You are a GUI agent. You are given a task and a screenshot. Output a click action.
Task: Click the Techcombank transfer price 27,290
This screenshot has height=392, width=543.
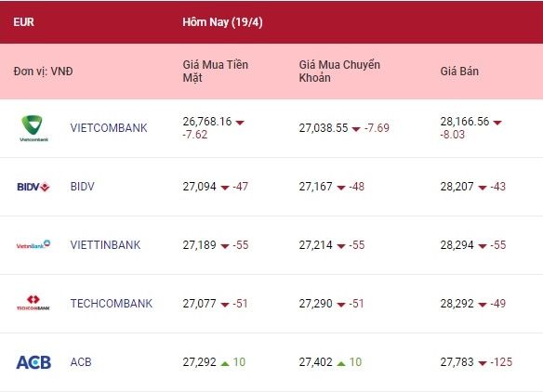click(315, 304)
